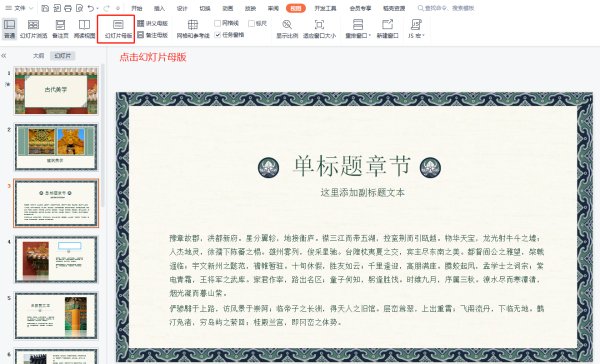Open the Undo history dropdown arrow
The image size is (600, 364).
point(97,8)
